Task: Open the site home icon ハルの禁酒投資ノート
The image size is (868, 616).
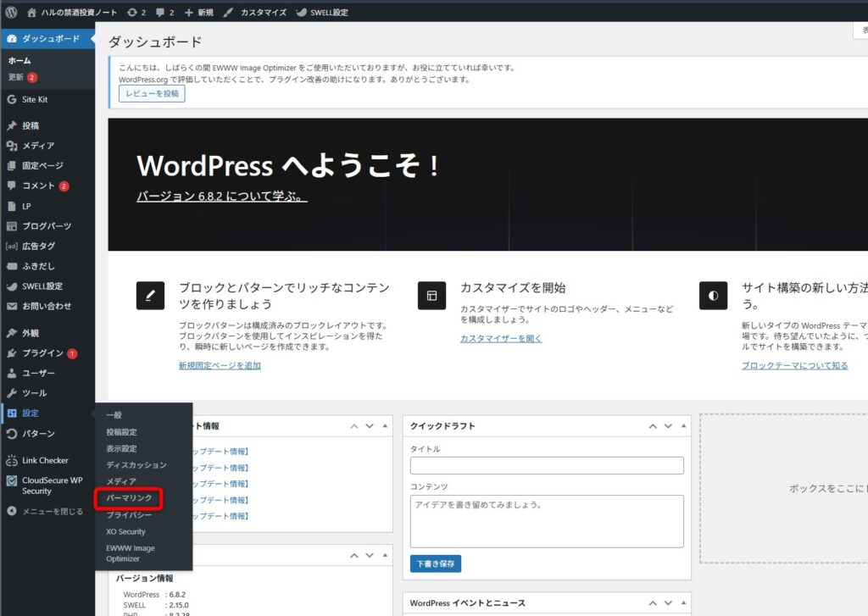Action: pyautogui.click(x=31, y=12)
